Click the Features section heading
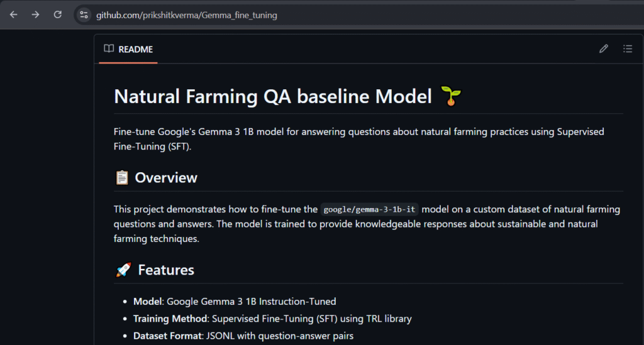Image resolution: width=644 pixels, height=345 pixels. (x=166, y=270)
